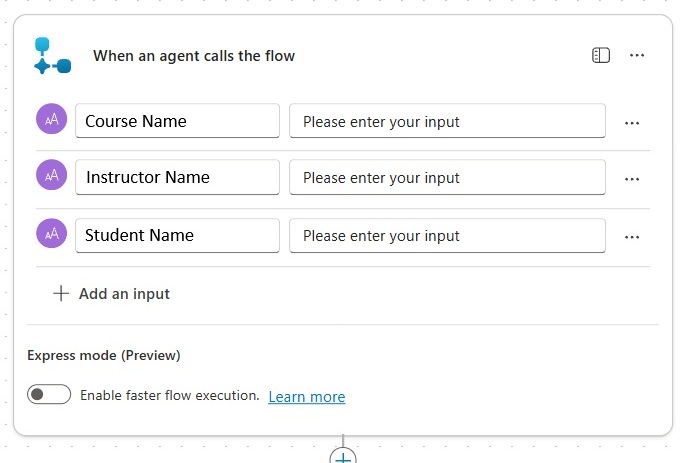
Task: Click the Add an input button
Action: point(124,294)
